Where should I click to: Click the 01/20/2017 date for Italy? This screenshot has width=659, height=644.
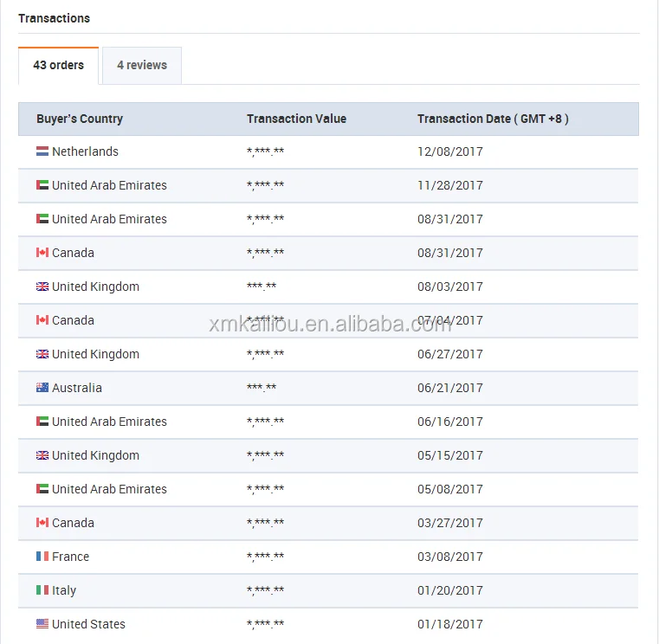450,590
